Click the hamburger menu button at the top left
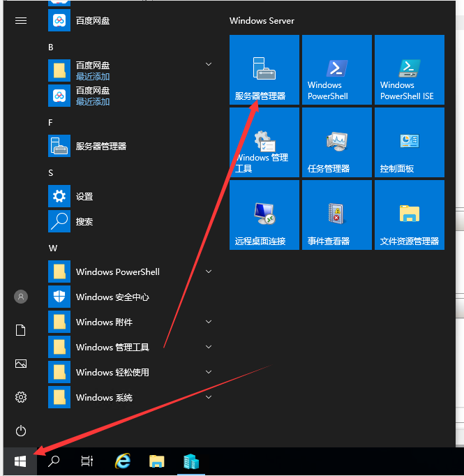Image resolution: width=464 pixels, height=476 pixels. tap(21, 20)
